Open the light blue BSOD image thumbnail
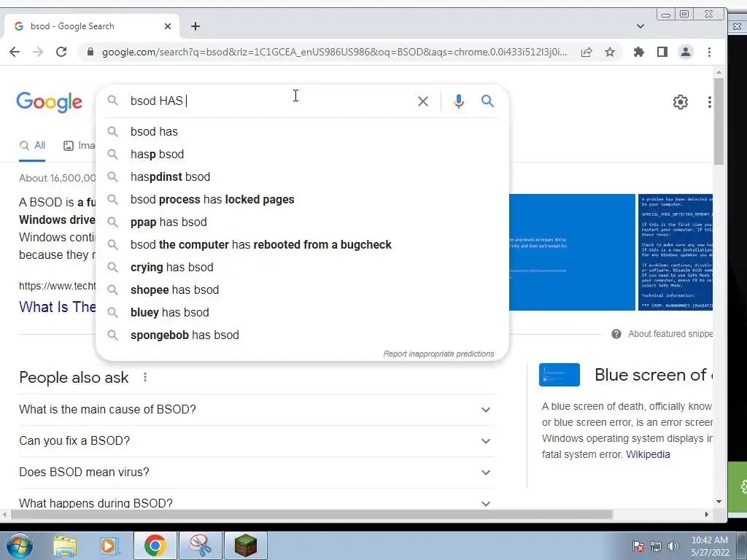The width and height of the screenshot is (747, 560). click(x=572, y=252)
